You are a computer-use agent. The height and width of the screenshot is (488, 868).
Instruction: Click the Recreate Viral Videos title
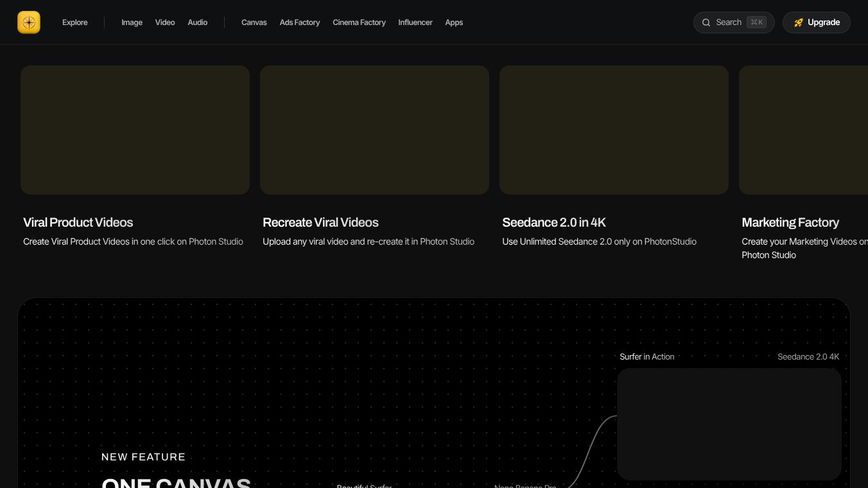(320, 222)
